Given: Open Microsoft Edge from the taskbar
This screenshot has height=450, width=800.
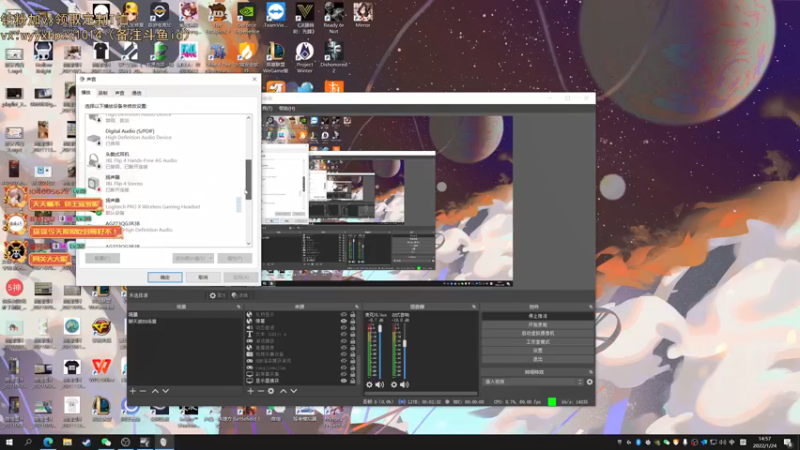Looking at the screenshot, I should pyautogui.click(x=48, y=442).
